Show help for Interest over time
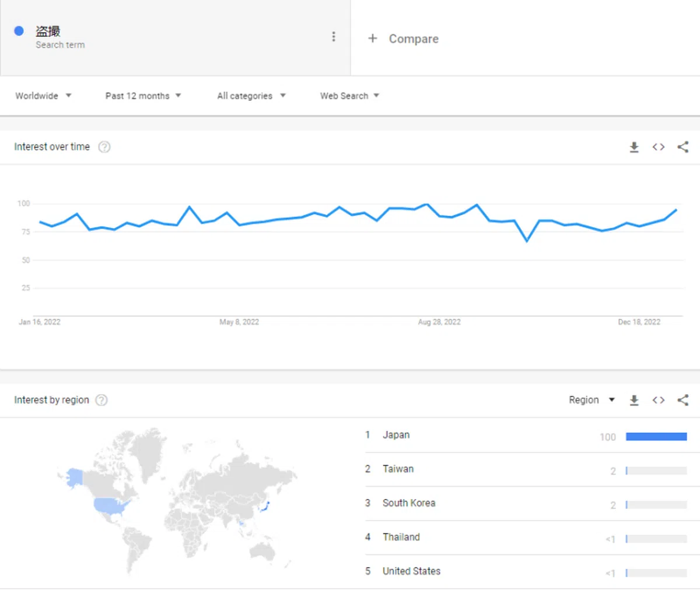The width and height of the screenshot is (700, 590). (x=104, y=147)
